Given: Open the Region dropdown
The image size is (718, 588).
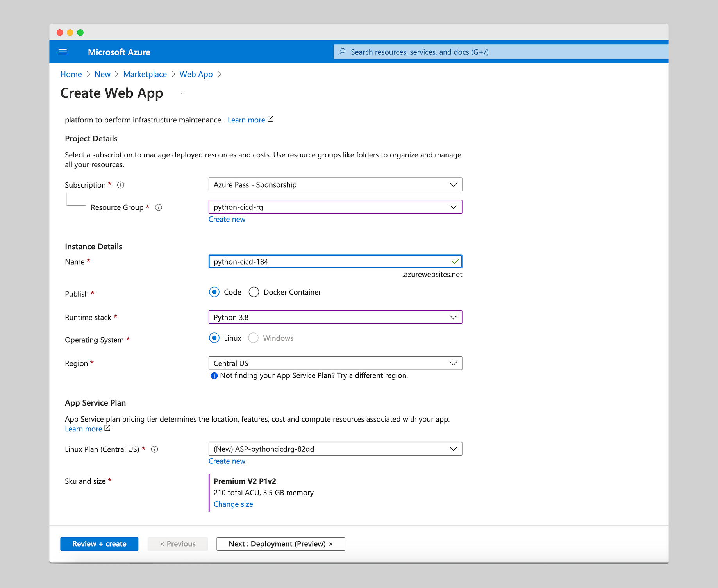Looking at the screenshot, I should 335,363.
